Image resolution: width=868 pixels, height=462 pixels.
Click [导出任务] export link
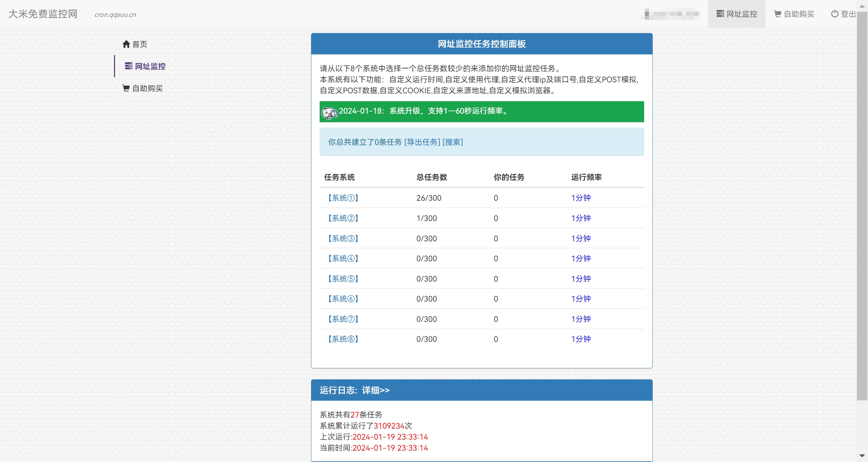[x=422, y=142]
